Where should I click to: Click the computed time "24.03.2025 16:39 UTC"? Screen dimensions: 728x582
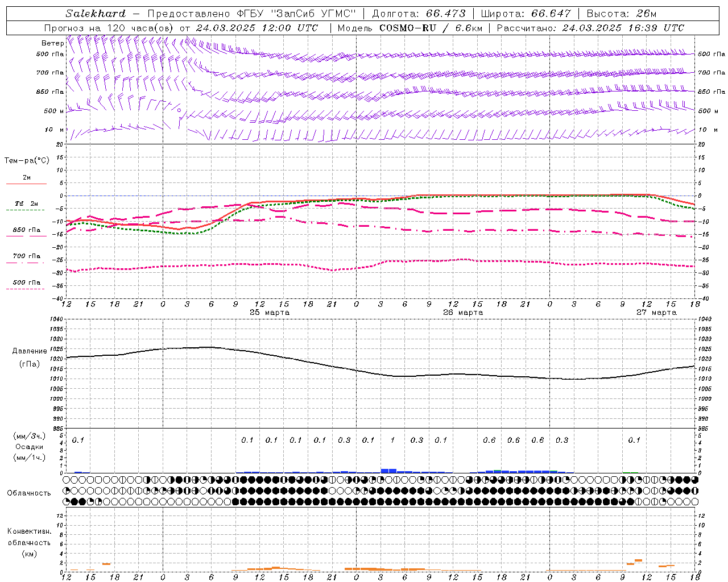tap(623, 28)
